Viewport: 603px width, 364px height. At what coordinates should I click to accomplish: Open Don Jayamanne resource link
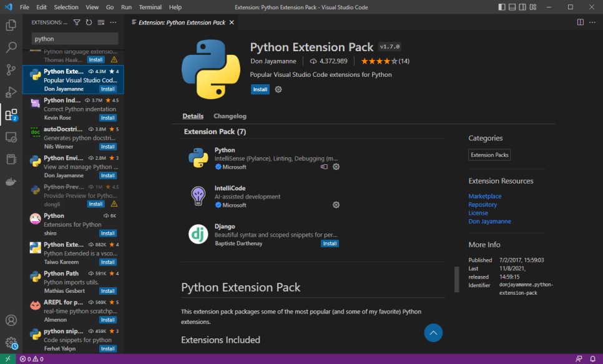tap(489, 222)
